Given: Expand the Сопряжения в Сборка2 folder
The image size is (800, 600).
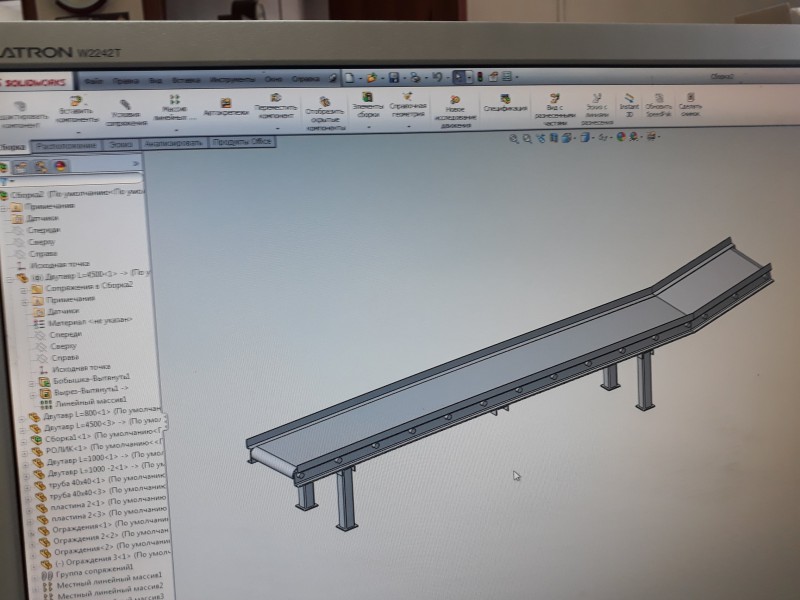Looking at the screenshot, I should point(23,290).
